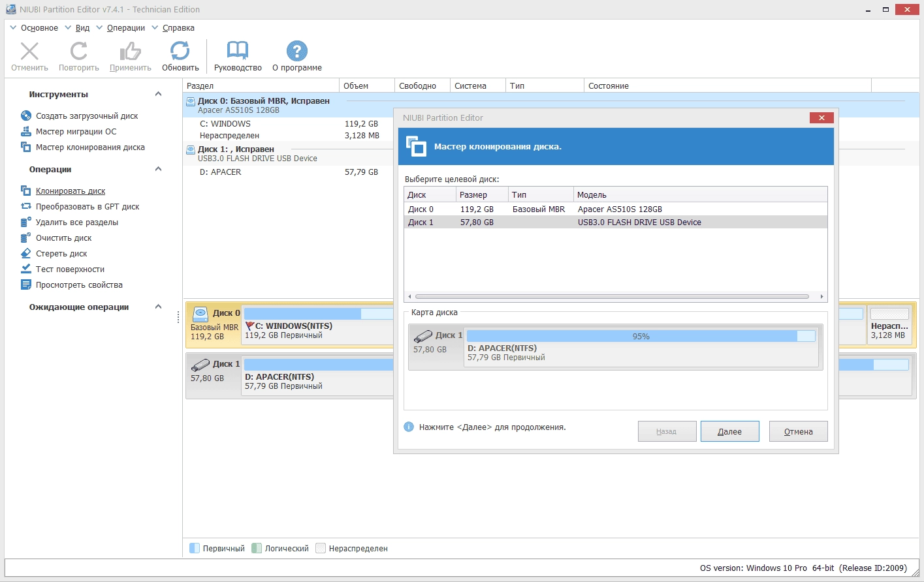This screenshot has height=582, width=924.
Task: Close the clone wizard dialog
Action: click(x=821, y=117)
